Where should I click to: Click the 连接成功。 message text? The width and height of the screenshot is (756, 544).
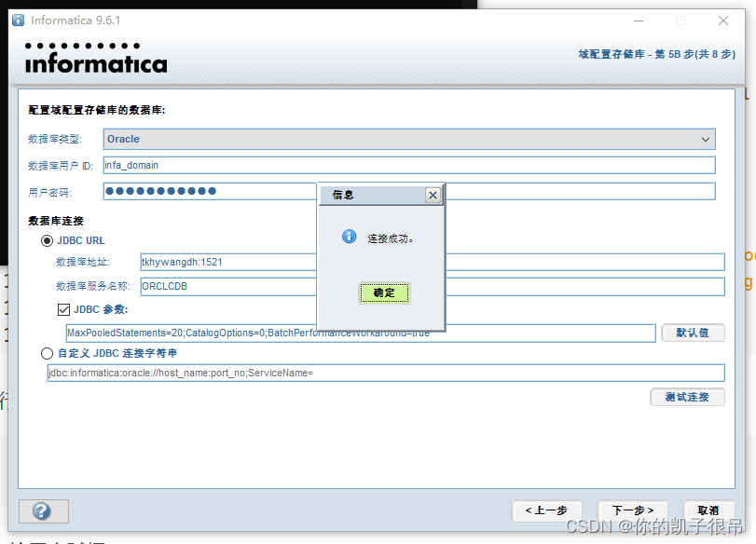(390, 238)
